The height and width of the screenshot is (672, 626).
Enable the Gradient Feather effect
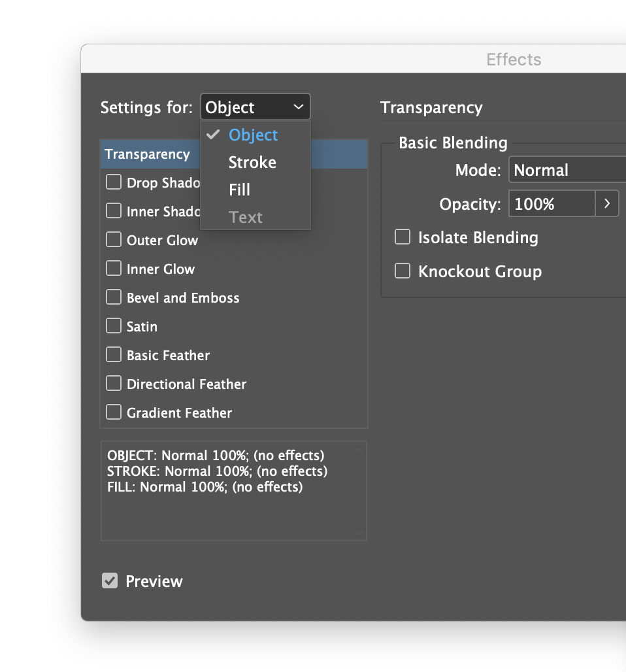[x=113, y=412]
